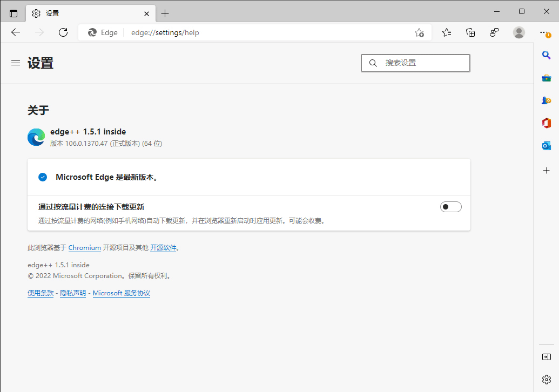The height and width of the screenshot is (392, 559).
Task: Open sidebar Outlook icon
Action: pyautogui.click(x=546, y=146)
